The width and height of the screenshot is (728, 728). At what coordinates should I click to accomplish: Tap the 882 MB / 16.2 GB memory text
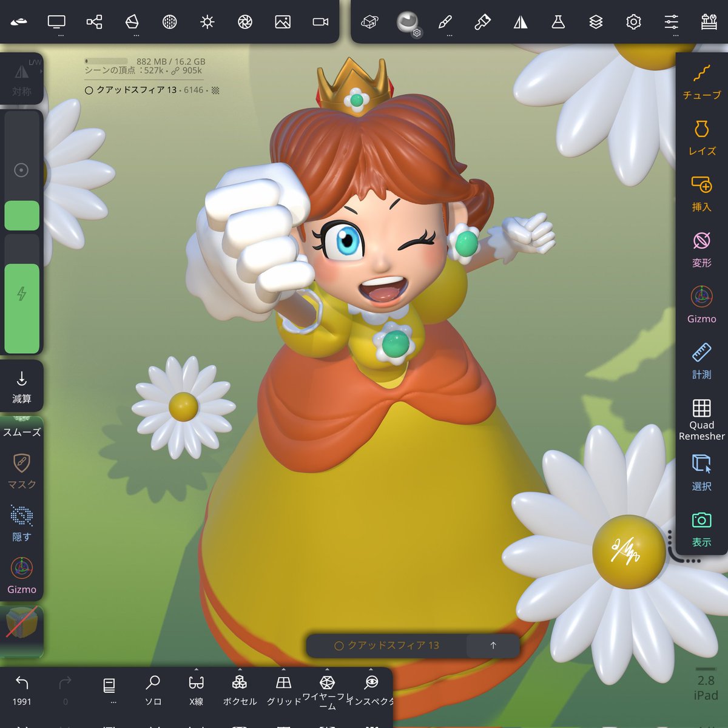[x=170, y=61]
